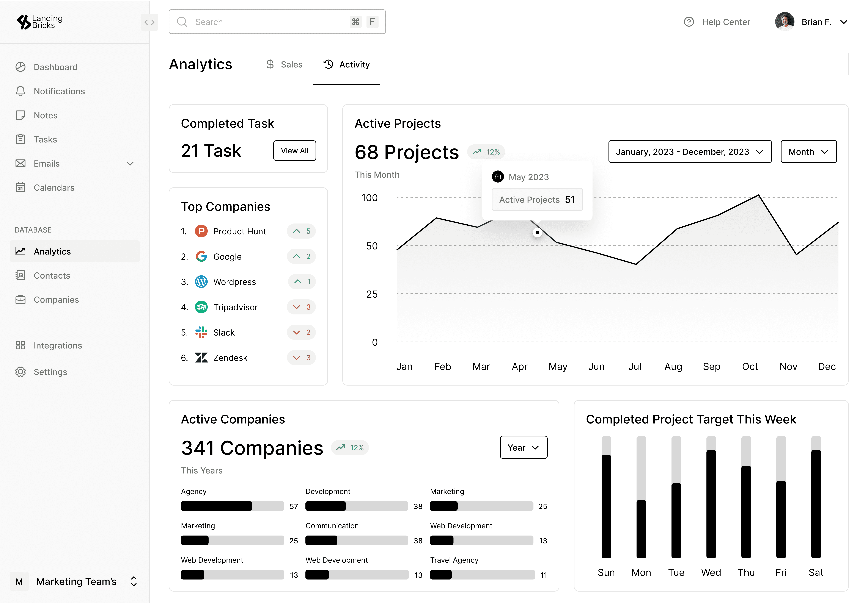
Task: Open the Help Center question-mark icon
Action: 689,22
